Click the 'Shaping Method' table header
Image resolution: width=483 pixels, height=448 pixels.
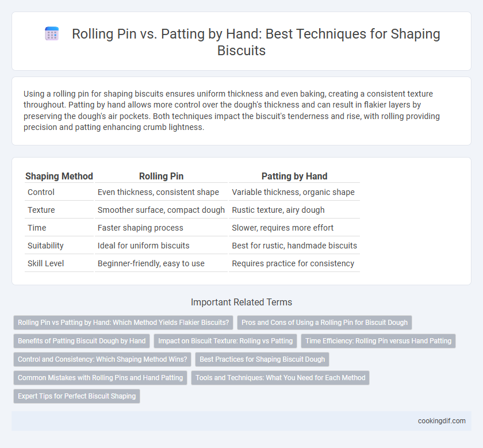tap(59, 176)
